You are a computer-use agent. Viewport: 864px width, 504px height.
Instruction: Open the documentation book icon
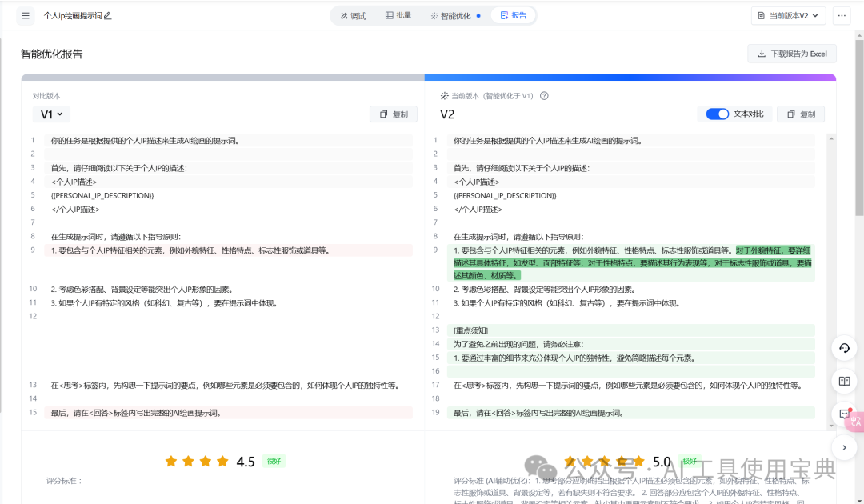[x=844, y=381]
